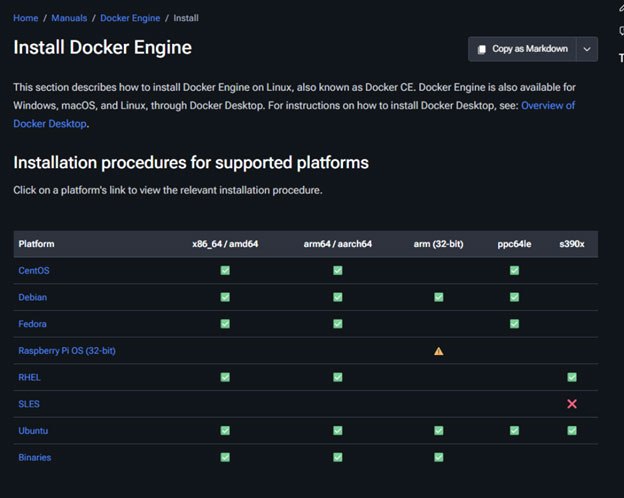Open Raspberry Pi OS (32-bit) link

click(67, 351)
